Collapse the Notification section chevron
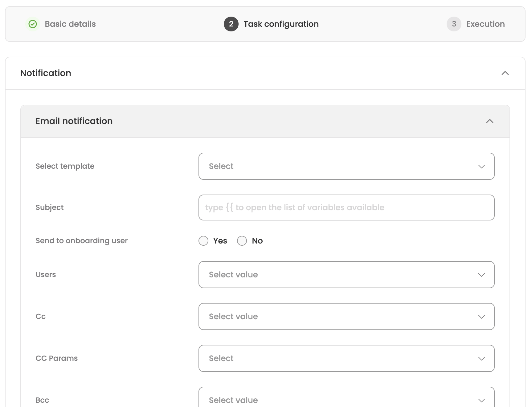Image resolution: width=532 pixels, height=407 pixels. point(505,73)
